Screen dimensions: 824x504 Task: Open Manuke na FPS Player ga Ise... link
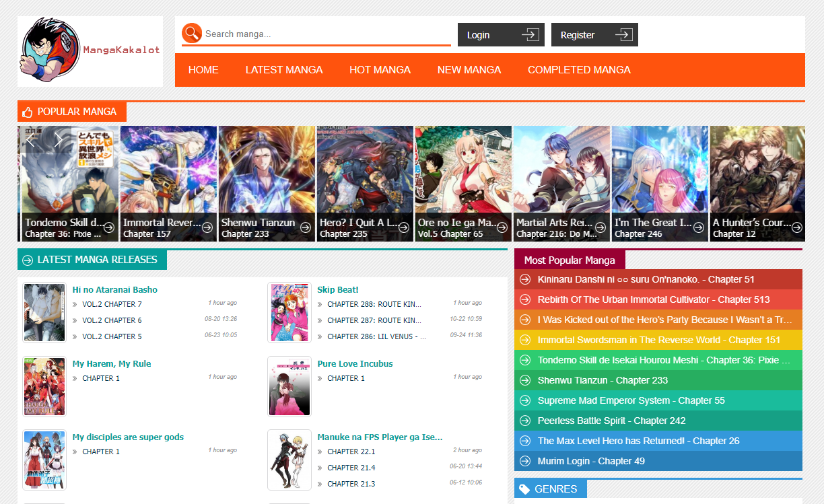[x=380, y=437]
